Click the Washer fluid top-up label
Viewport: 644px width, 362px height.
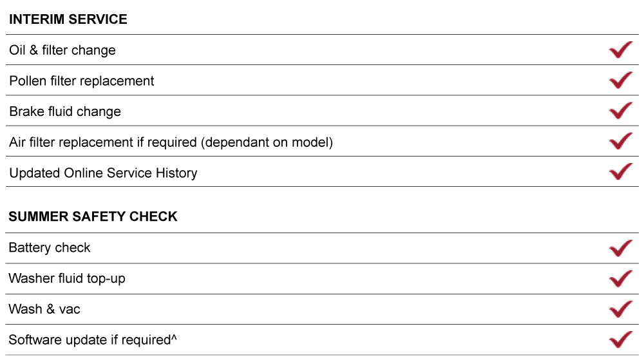tap(67, 278)
